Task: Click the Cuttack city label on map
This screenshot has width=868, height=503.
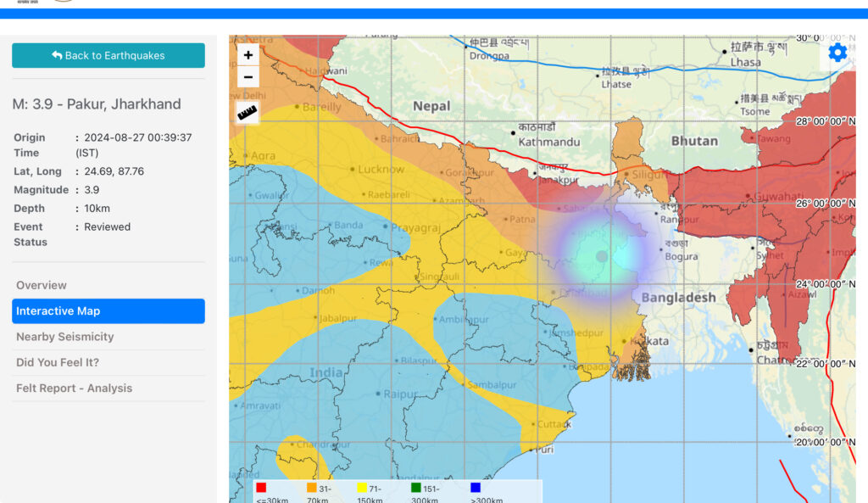Action: click(554, 424)
